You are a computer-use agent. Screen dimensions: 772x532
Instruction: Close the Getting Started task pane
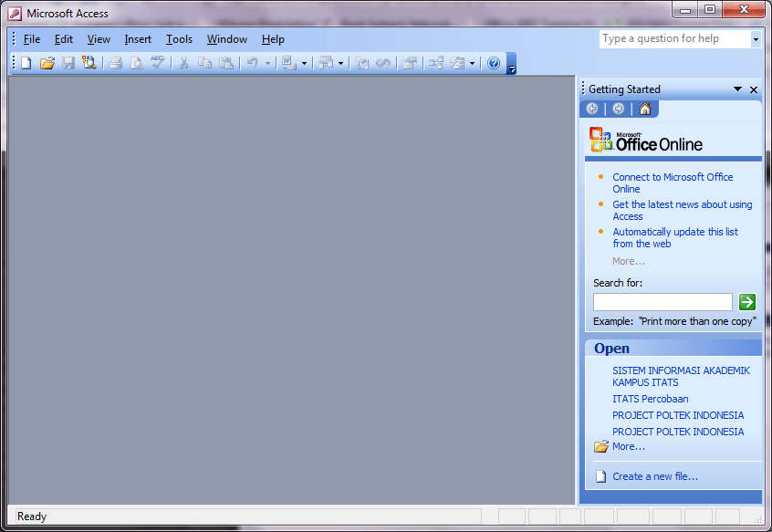click(754, 89)
